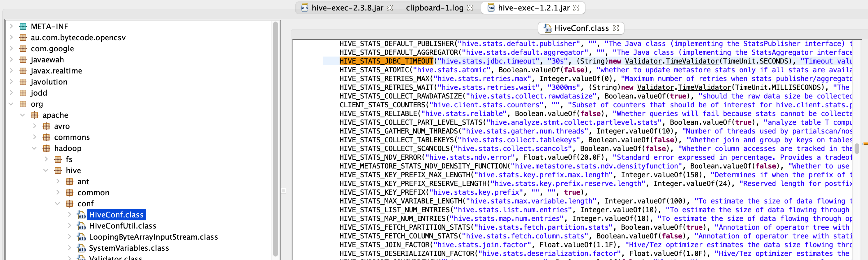Expand the javolution node

(x=11, y=82)
